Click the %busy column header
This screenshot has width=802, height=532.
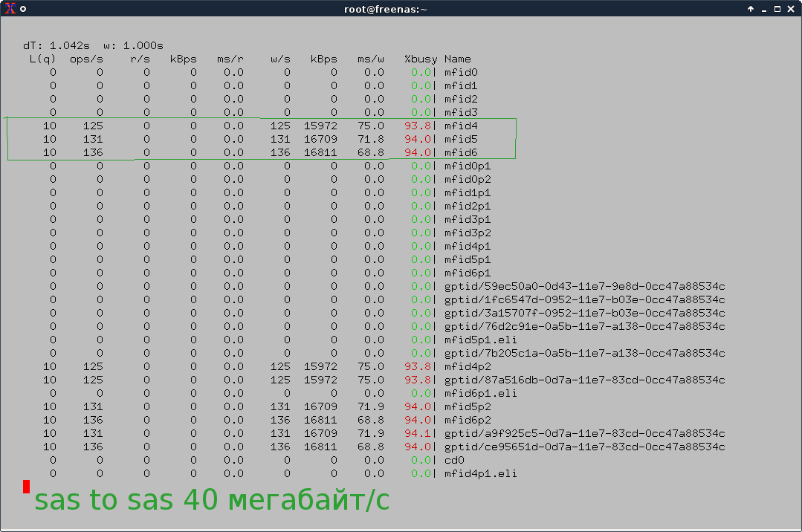(421, 59)
